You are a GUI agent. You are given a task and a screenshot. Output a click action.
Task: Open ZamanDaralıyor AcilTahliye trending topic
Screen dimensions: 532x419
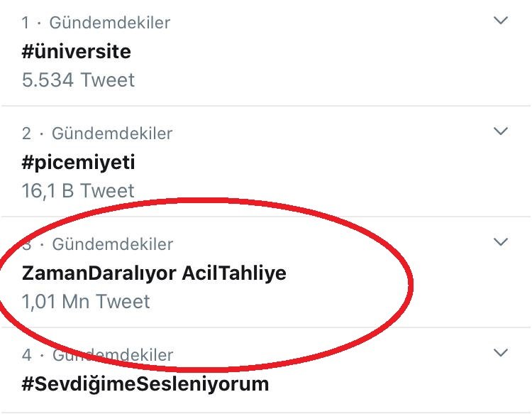154,273
